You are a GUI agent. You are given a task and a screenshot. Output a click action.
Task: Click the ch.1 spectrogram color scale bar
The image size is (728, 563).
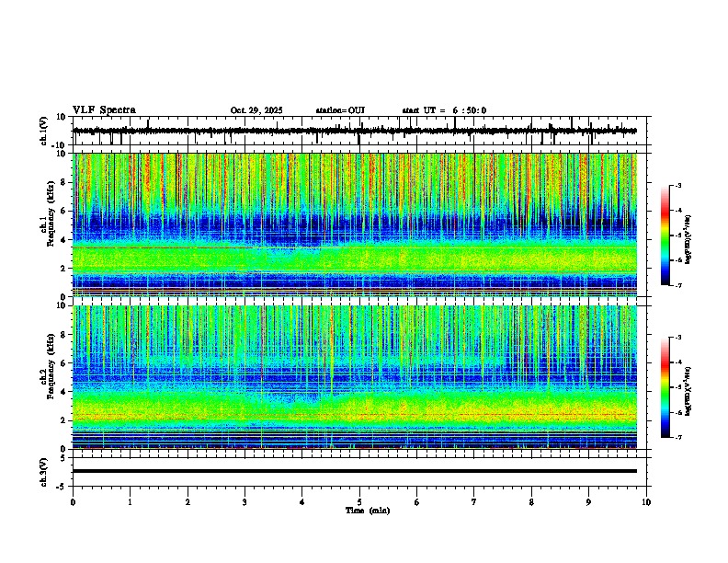point(665,236)
